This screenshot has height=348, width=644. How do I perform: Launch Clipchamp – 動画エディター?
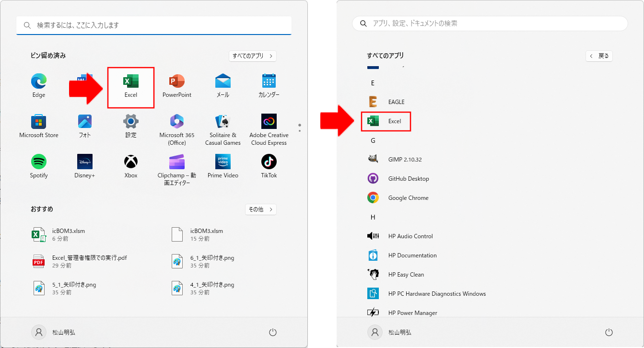[x=177, y=170]
